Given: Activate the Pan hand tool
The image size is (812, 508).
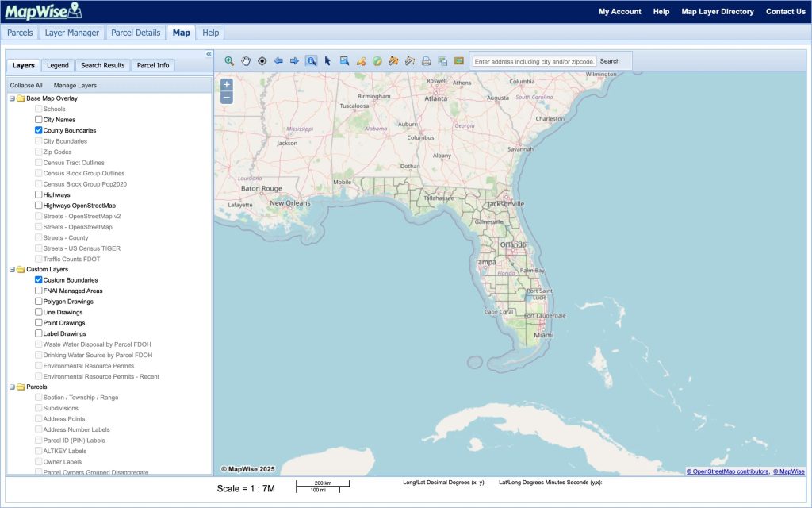Looking at the screenshot, I should (246, 60).
